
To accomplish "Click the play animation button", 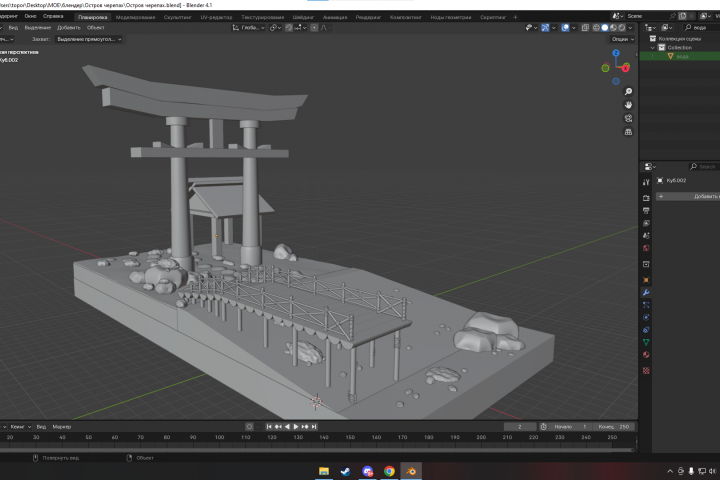I will click(x=296, y=427).
